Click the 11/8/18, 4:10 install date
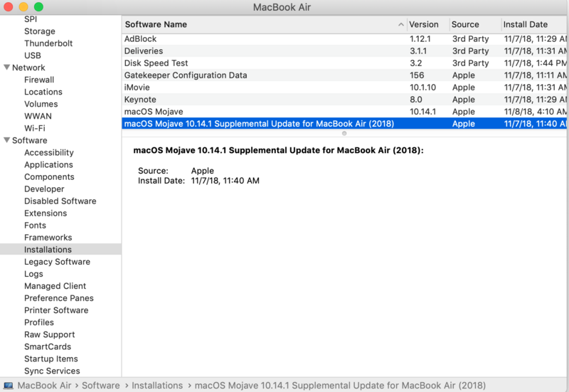The image size is (569, 392). pos(535,112)
